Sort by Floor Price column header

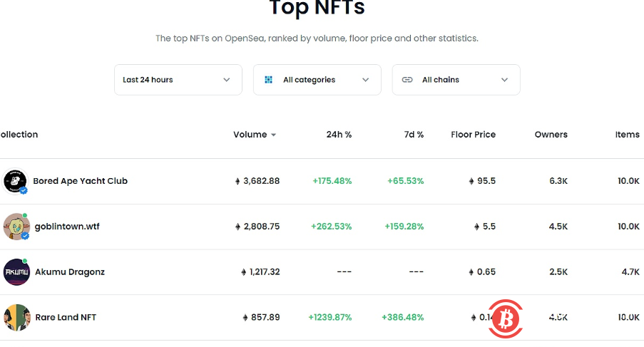tap(473, 135)
